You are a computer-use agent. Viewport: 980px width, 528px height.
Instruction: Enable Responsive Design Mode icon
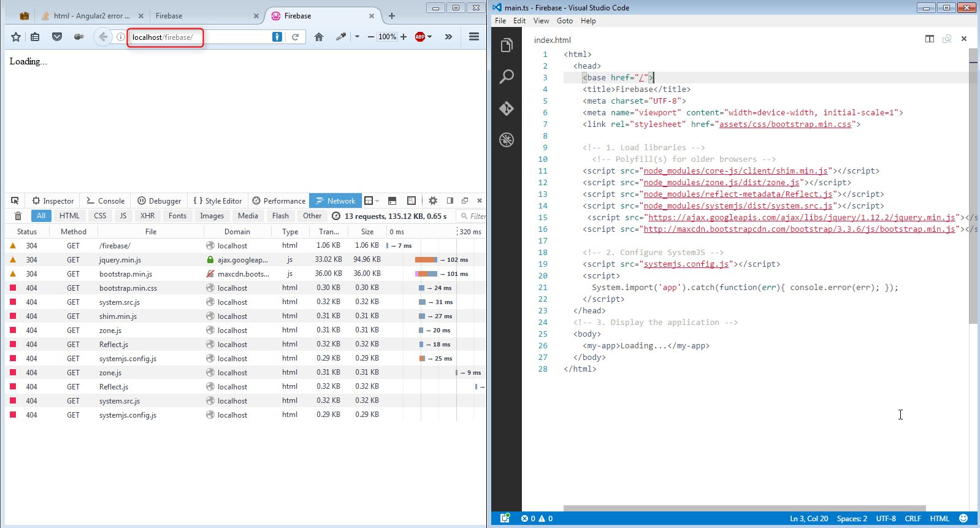[x=412, y=201]
